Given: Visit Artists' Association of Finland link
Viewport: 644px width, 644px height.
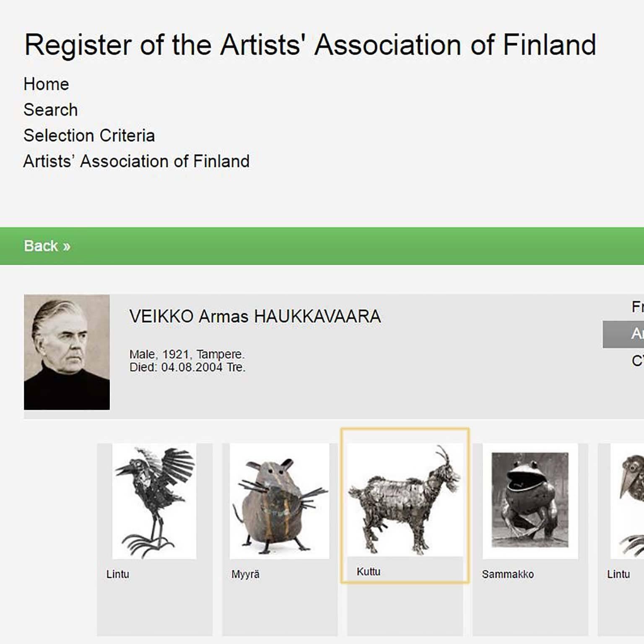Looking at the screenshot, I should (x=136, y=161).
